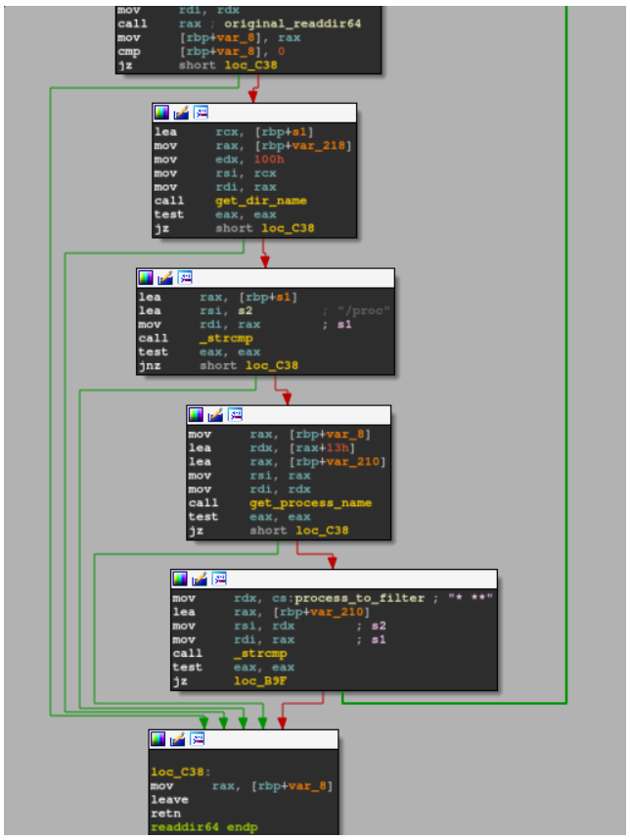Click pencil icon on "/proc" strcmp block
630x840 pixels.
click(x=165, y=278)
